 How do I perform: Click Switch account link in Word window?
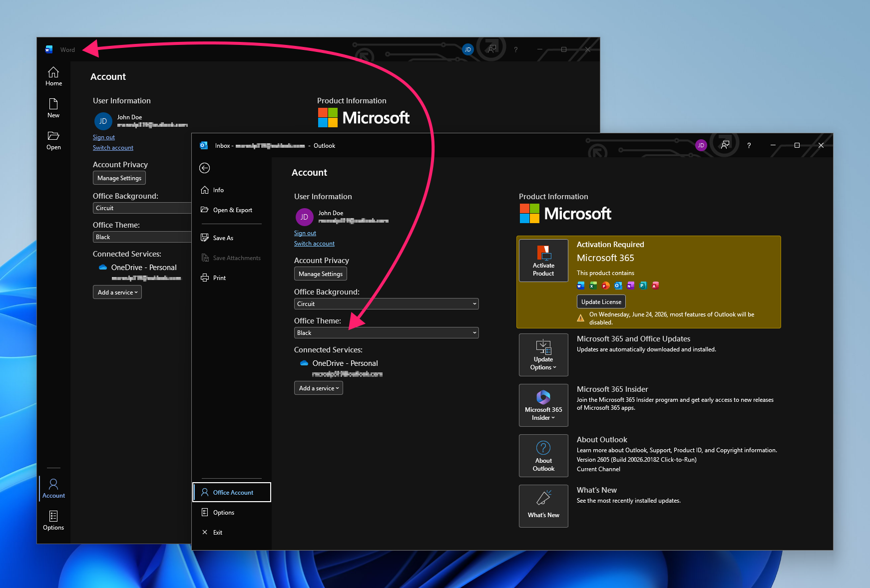pos(113,148)
